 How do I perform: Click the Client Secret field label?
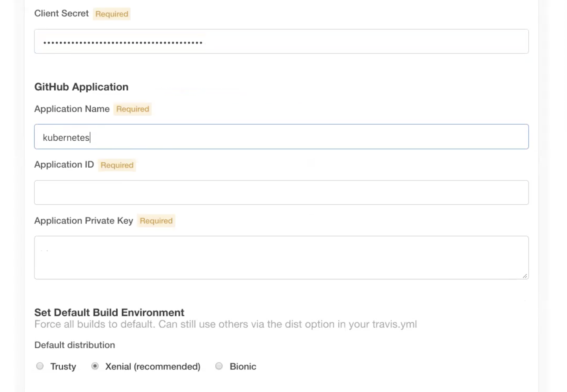(61, 13)
